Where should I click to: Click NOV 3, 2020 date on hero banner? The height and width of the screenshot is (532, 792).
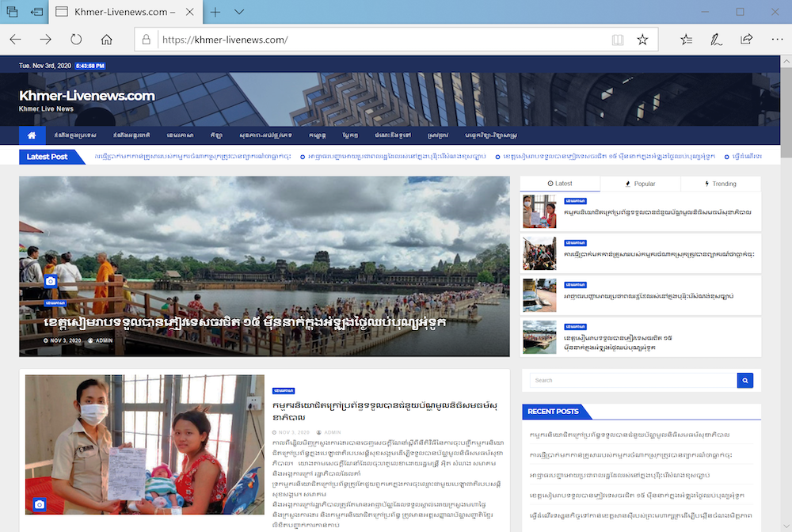pyautogui.click(x=62, y=340)
